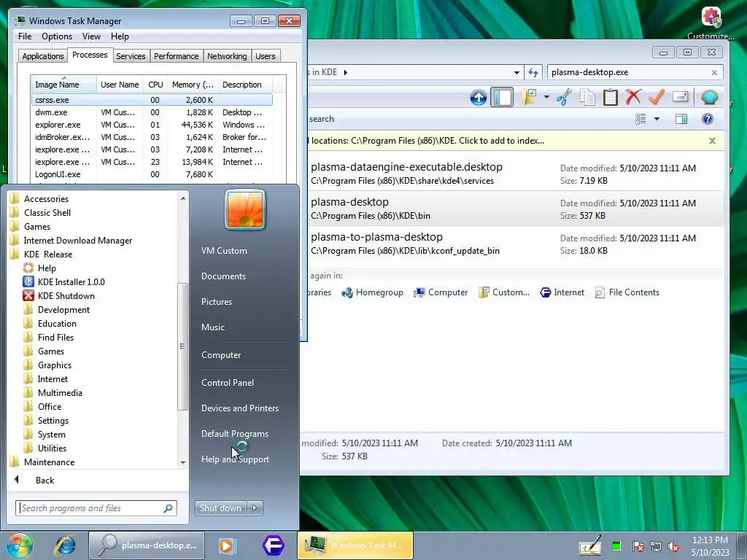Click the Copy pages icon
This screenshot has height=560, width=747.
pyautogui.click(x=587, y=97)
